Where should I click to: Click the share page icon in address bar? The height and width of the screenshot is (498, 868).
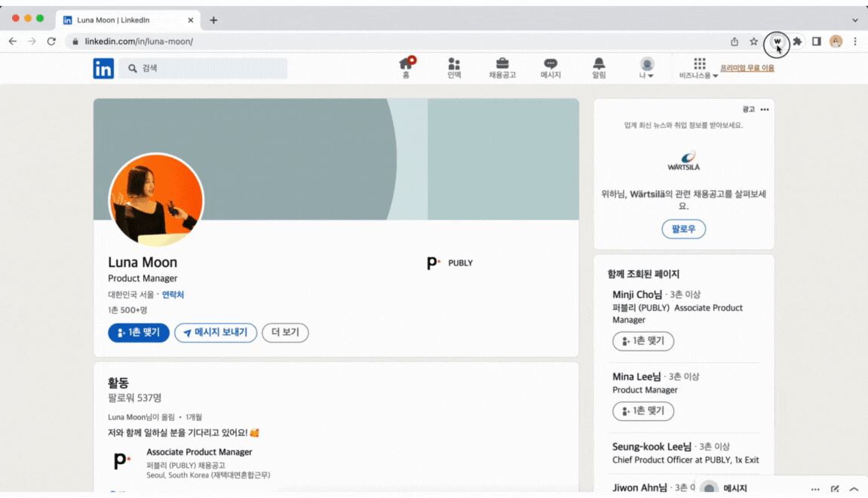(734, 41)
